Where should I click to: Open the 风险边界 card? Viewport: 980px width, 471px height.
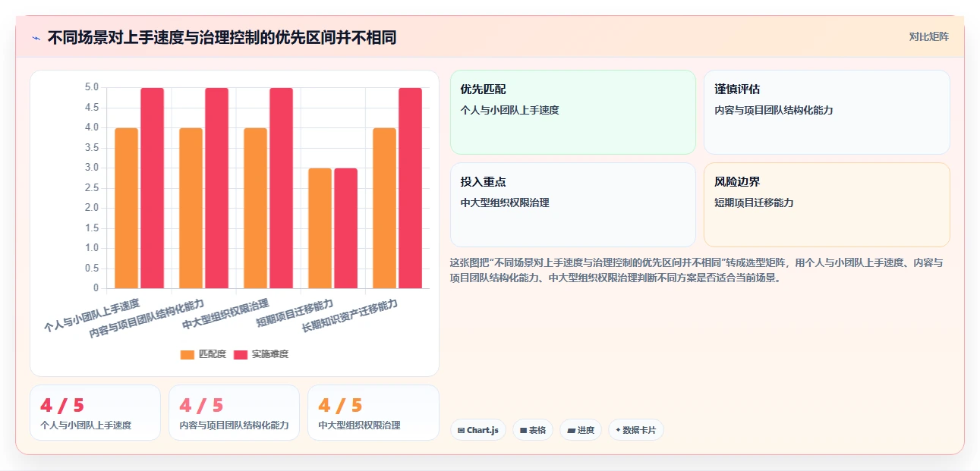[827, 205]
